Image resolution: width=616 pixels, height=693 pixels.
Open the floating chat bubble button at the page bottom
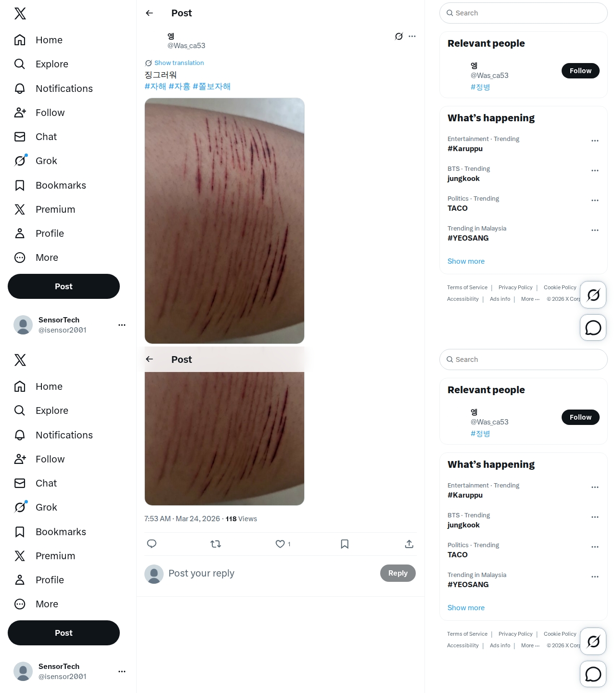point(593,674)
